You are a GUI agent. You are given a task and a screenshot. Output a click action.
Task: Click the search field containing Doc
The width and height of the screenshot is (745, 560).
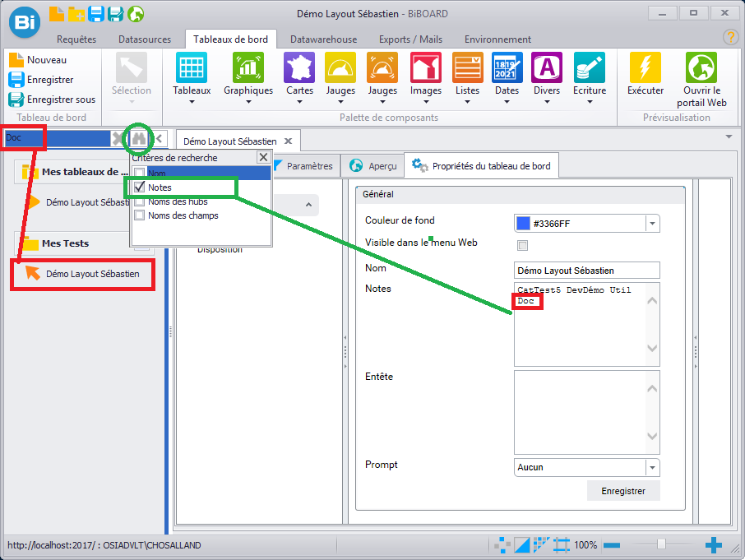pos(57,138)
